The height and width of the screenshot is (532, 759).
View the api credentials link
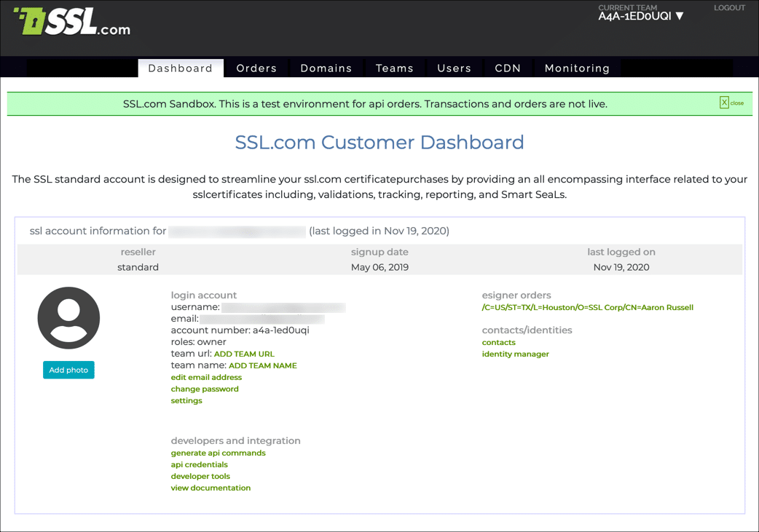click(x=199, y=464)
